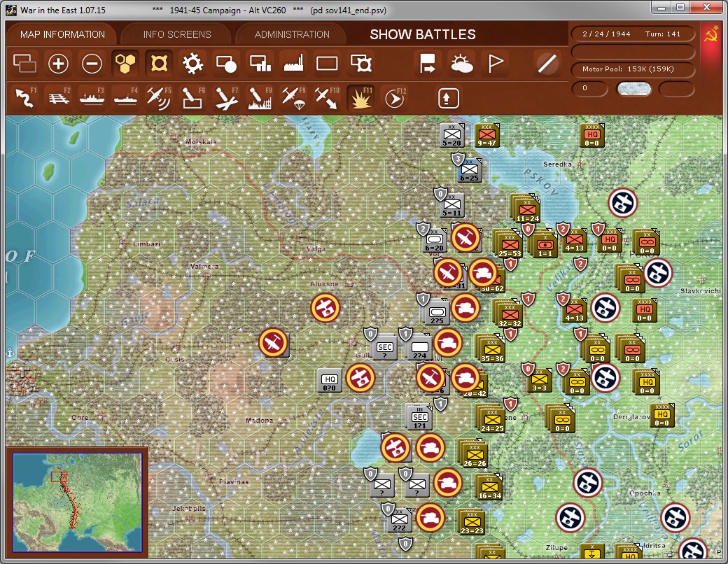Select the yellow unit 3=3
The width and height of the screenshot is (728, 564).
coord(539,381)
